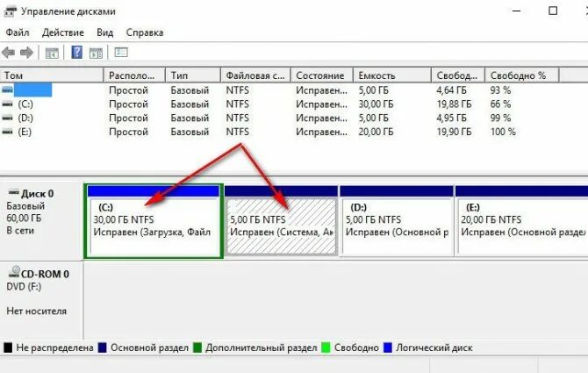Click the Disk Management title bar icon
This screenshot has height=373, width=588.
pyautogui.click(x=10, y=11)
